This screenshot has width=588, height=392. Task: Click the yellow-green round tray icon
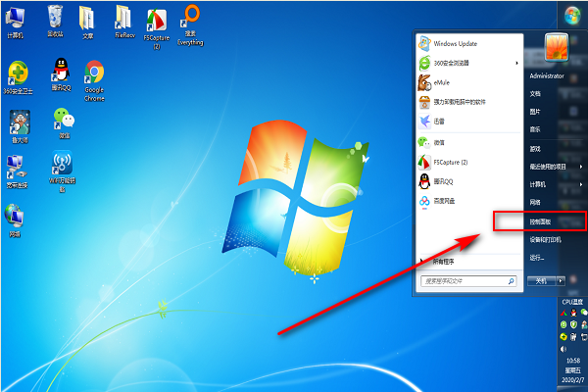[x=563, y=337]
